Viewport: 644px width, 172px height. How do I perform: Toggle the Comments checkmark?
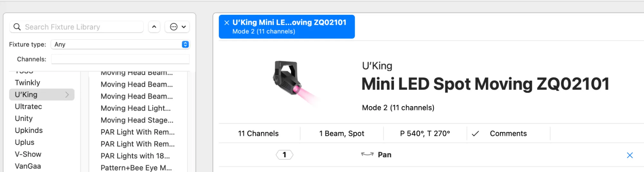click(475, 134)
